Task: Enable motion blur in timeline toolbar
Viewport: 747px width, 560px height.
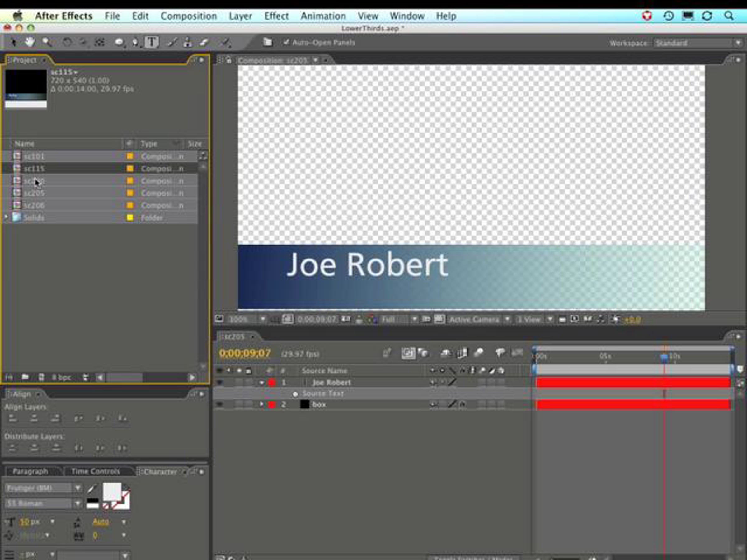Action: tap(478, 353)
